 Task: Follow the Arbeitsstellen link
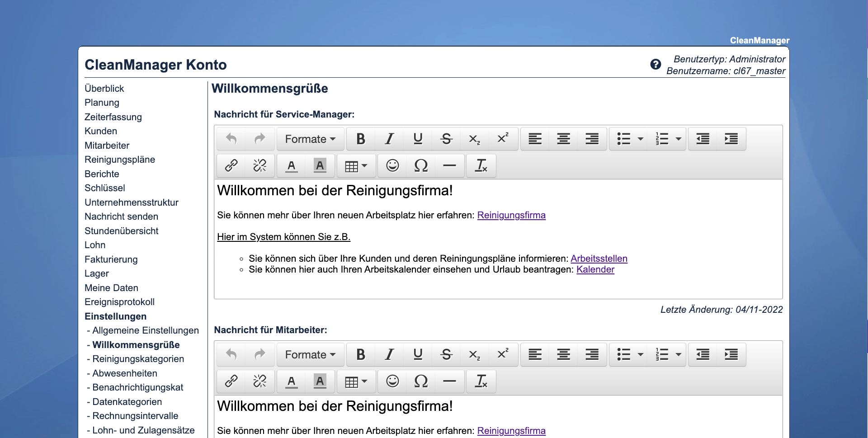pos(599,259)
